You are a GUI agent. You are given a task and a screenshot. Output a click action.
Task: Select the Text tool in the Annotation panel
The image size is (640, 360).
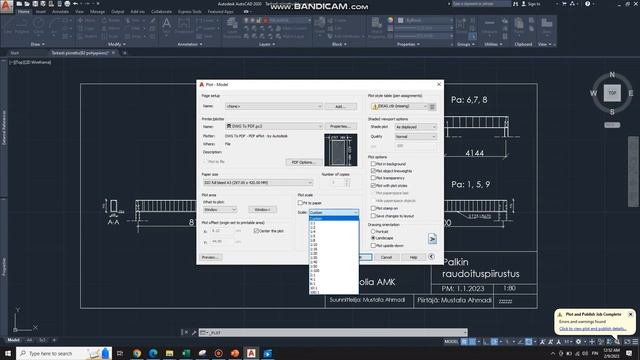167,25
